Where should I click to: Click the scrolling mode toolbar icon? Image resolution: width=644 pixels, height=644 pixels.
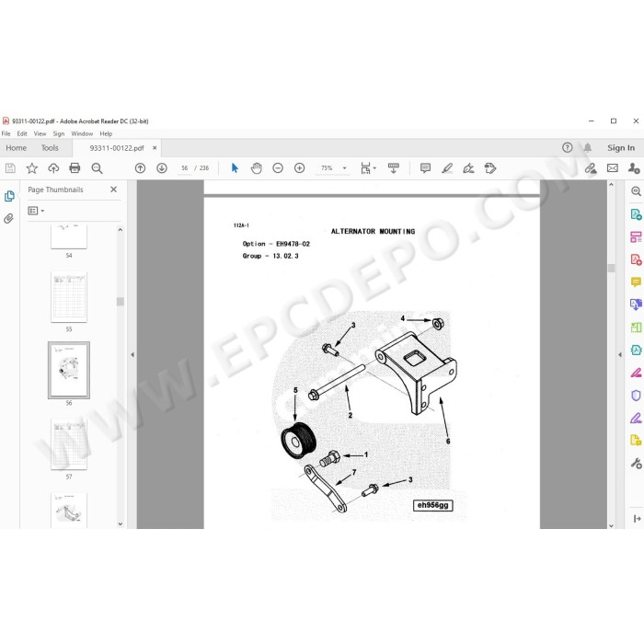coord(393,168)
